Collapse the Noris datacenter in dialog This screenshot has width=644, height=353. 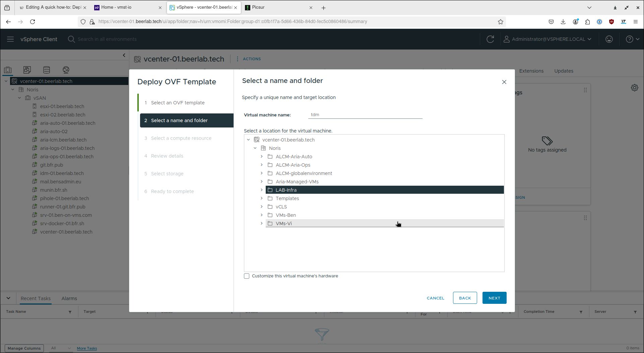click(255, 148)
